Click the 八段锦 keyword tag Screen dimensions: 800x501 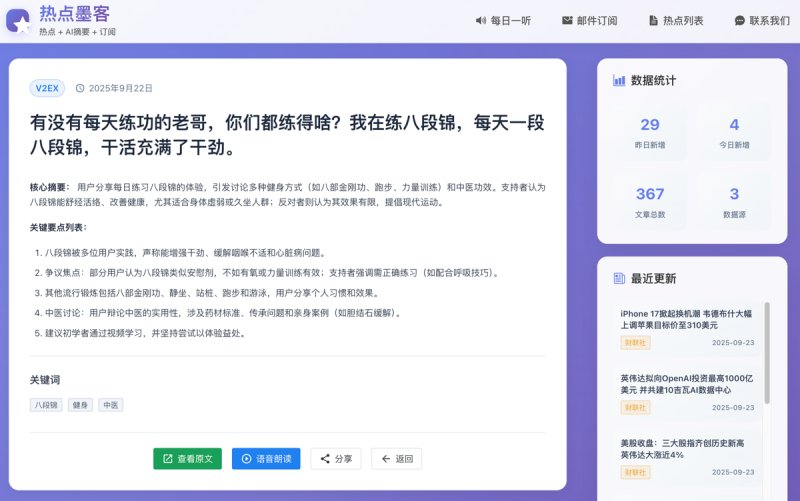[x=46, y=405]
